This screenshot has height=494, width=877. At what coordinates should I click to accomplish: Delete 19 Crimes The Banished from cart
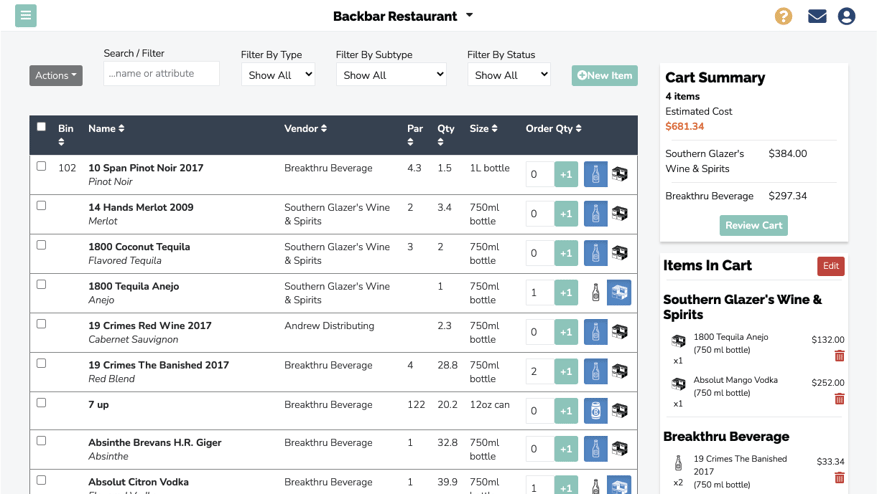pyautogui.click(x=840, y=478)
